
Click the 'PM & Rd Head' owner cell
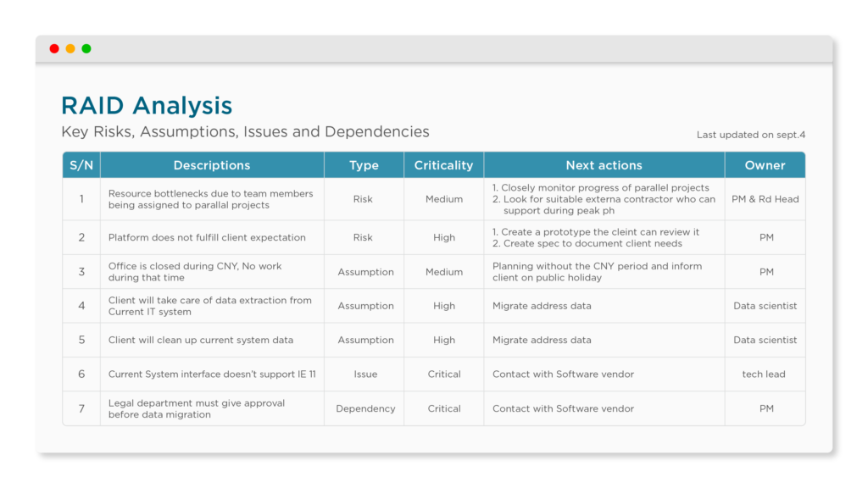[765, 199]
